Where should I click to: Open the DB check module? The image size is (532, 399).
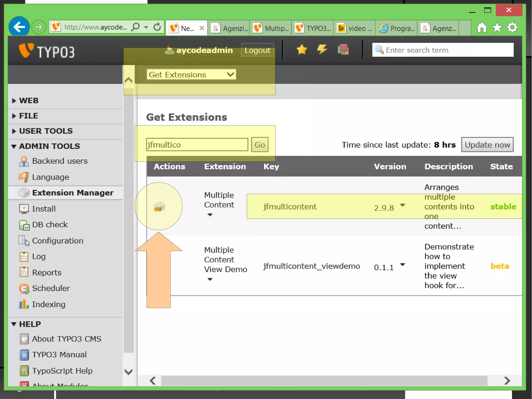click(x=50, y=225)
